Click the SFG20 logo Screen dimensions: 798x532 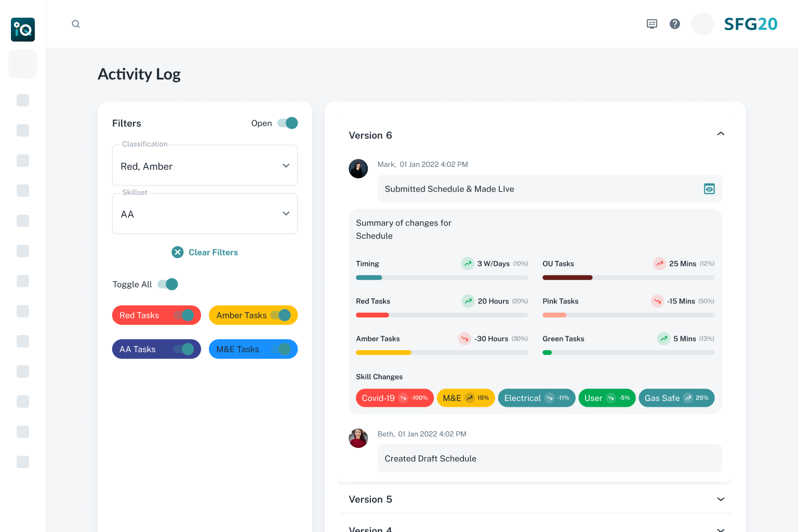pyautogui.click(x=751, y=24)
